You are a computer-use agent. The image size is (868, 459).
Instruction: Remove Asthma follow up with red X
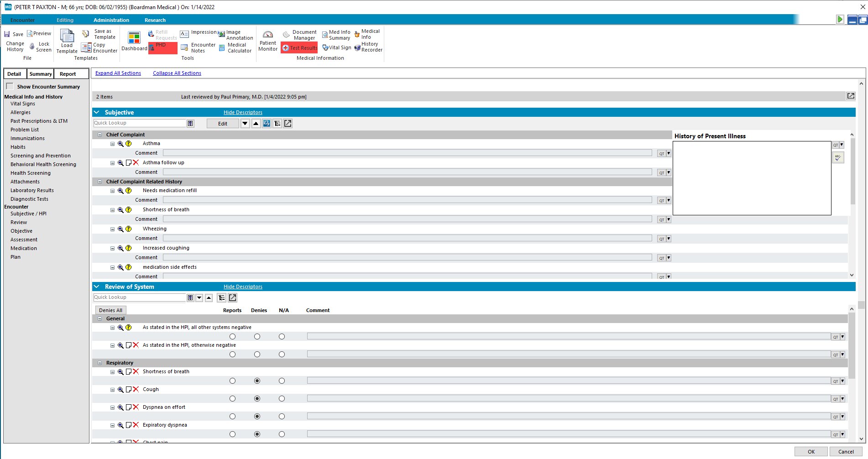pyautogui.click(x=136, y=163)
